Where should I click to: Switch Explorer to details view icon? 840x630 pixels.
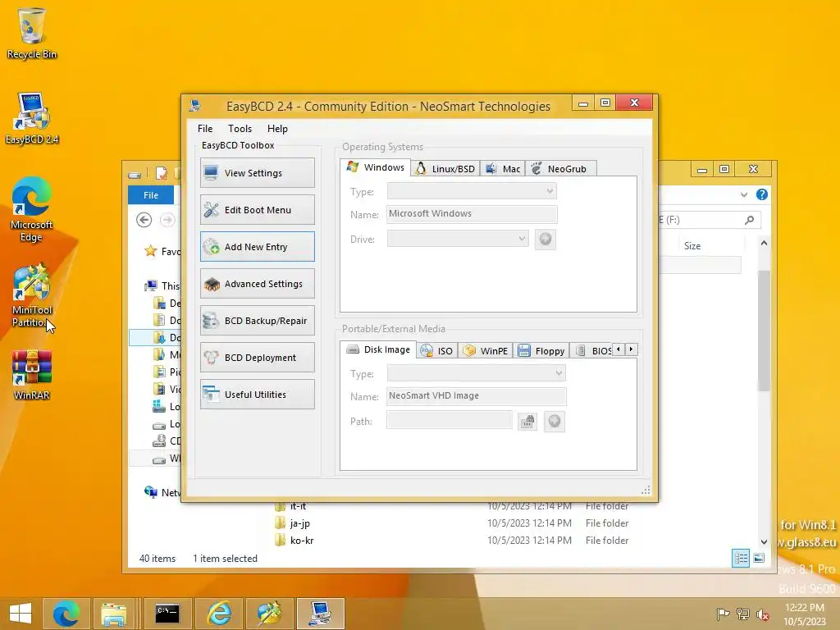pos(741,558)
